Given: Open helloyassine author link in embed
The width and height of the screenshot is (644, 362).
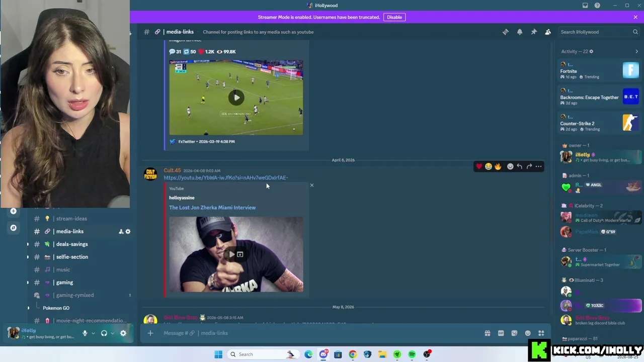Looking at the screenshot, I should pyautogui.click(x=182, y=198).
